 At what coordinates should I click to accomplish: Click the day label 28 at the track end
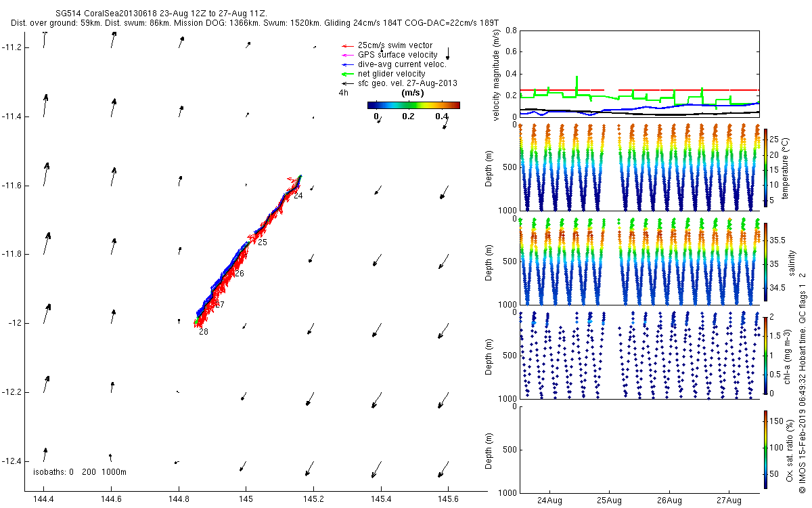[204, 332]
